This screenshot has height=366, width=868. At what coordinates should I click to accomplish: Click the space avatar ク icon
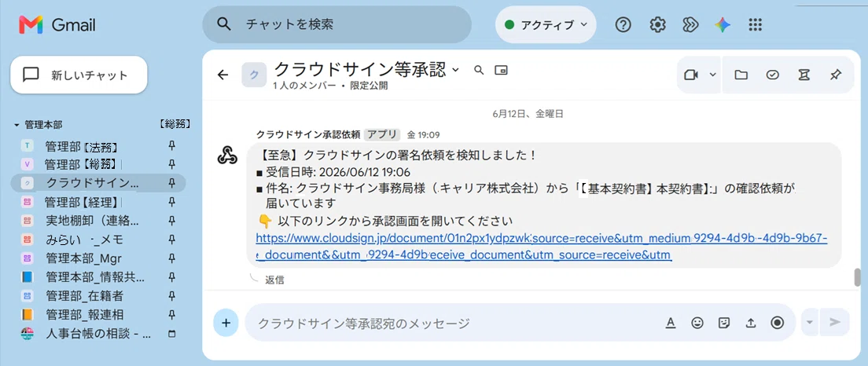coord(254,75)
